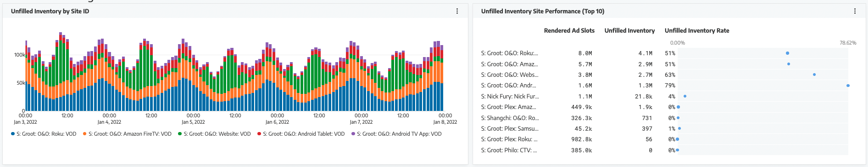Select 'S: Groot: Plex: Samsu...' row label
The width and height of the screenshot is (868, 167).
510,129
